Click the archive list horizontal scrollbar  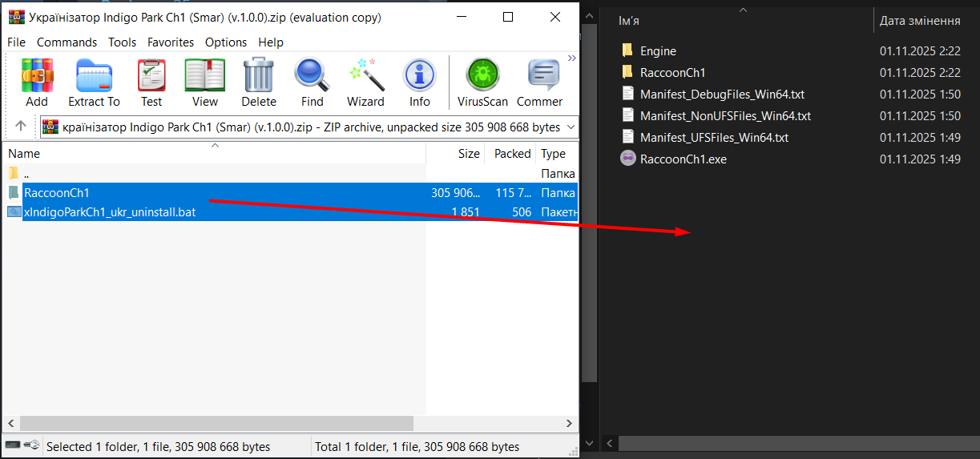(216, 423)
